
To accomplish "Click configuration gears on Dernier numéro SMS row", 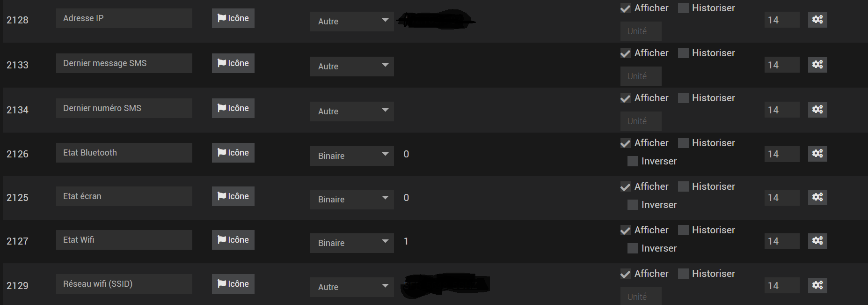I will 817,110.
